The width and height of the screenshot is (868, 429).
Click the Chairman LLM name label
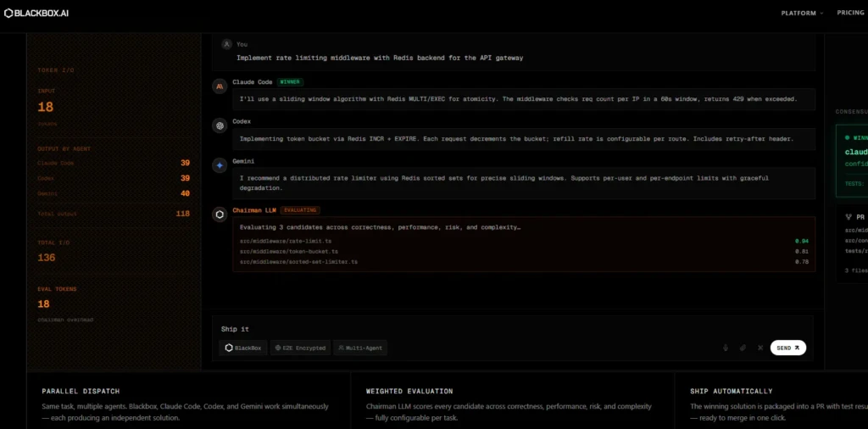point(254,210)
